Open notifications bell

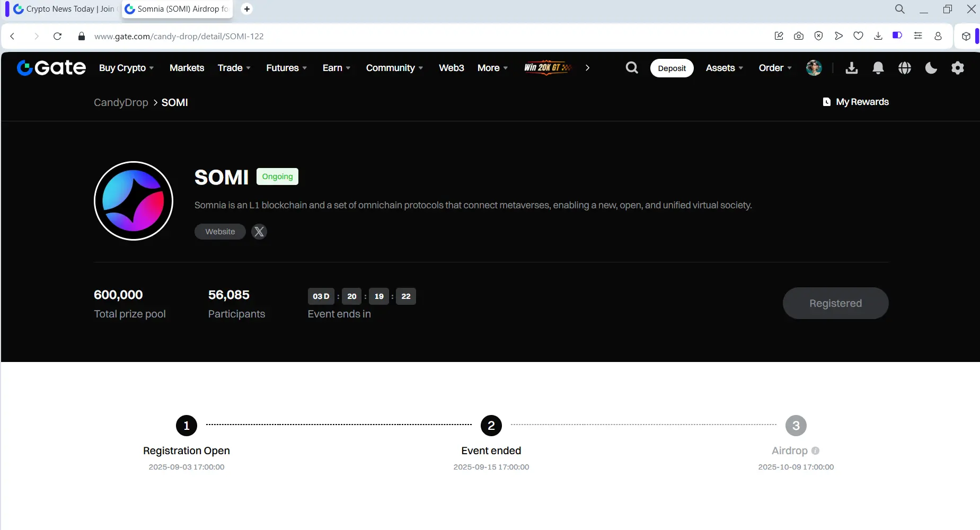[x=878, y=68]
